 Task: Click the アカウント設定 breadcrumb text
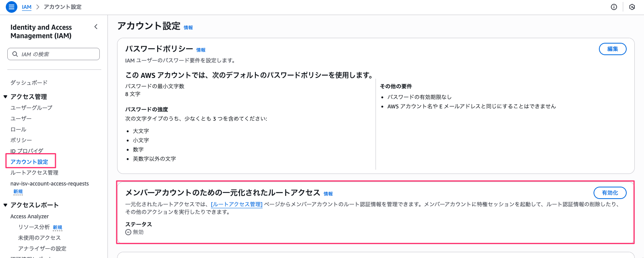[62, 7]
